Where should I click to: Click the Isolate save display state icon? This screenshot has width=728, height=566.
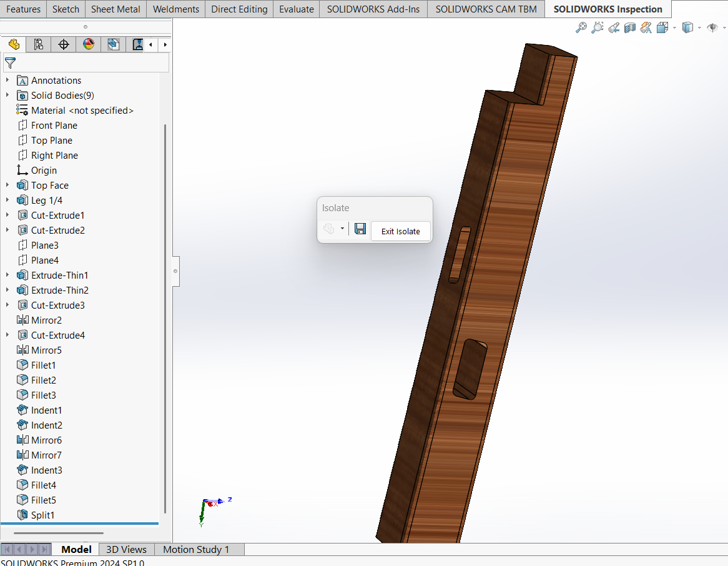click(360, 229)
